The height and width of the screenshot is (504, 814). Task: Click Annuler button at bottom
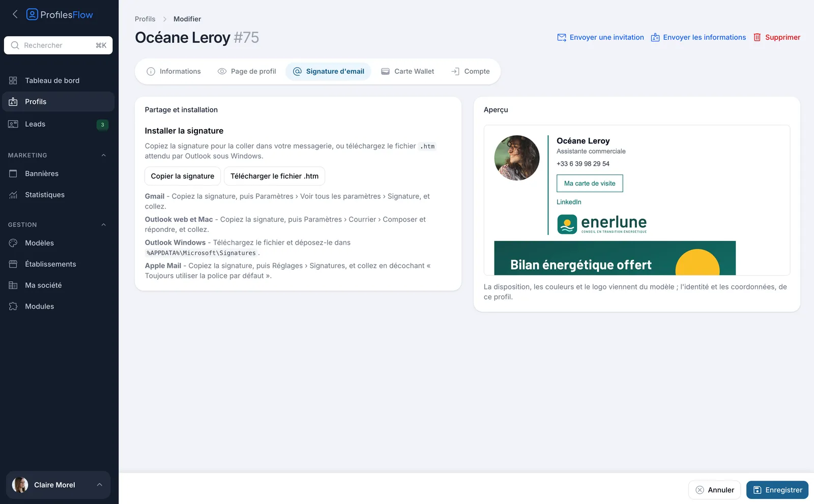pos(715,490)
